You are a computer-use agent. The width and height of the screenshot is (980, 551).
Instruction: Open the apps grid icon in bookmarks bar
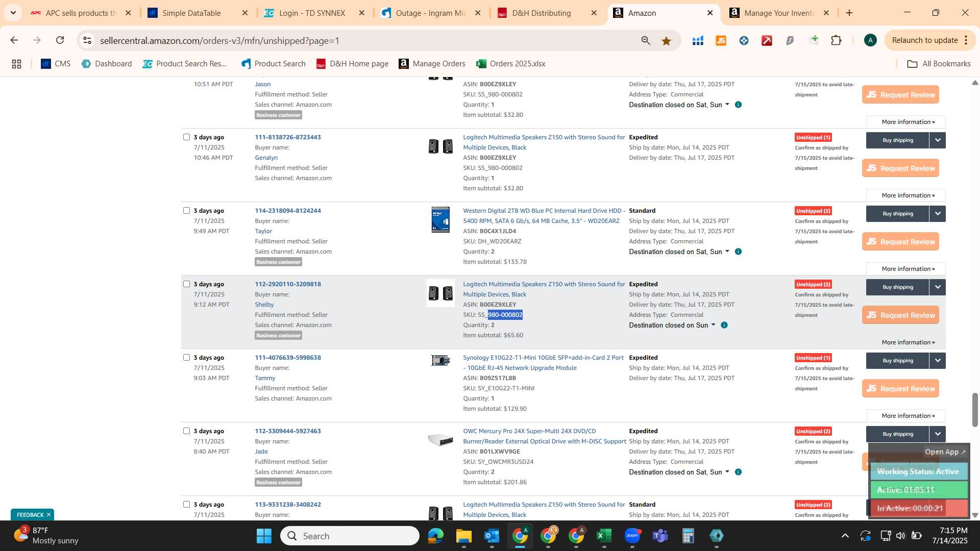tap(16, 64)
